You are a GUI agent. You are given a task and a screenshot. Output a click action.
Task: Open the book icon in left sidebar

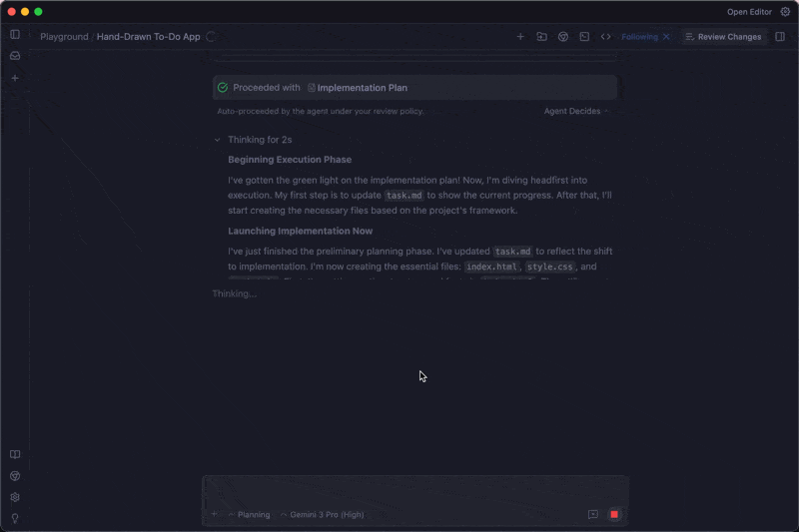point(15,455)
